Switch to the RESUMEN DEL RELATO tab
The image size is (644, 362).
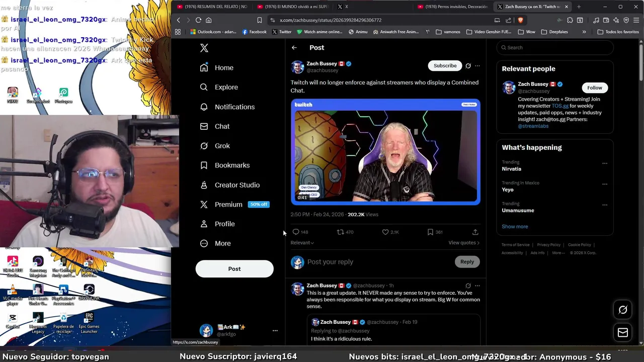[211, 7]
